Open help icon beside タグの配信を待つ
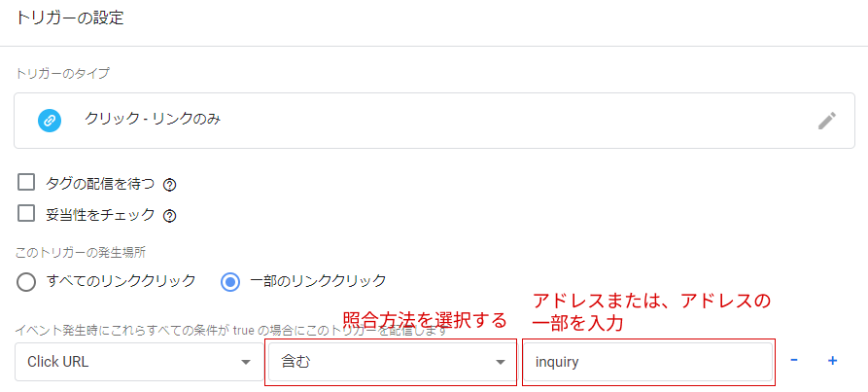 (x=169, y=184)
